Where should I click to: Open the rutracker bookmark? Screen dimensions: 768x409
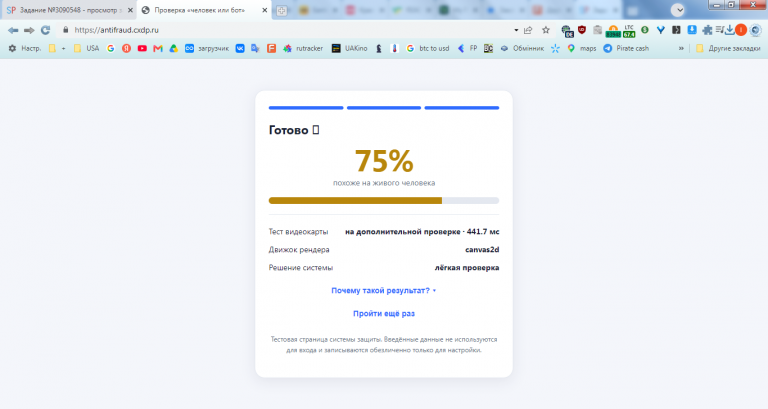[x=303, y=48]
